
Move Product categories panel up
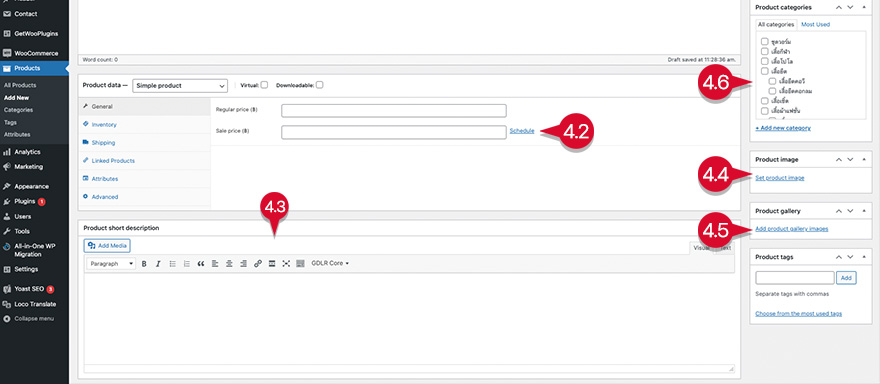(x=838, y=7)
